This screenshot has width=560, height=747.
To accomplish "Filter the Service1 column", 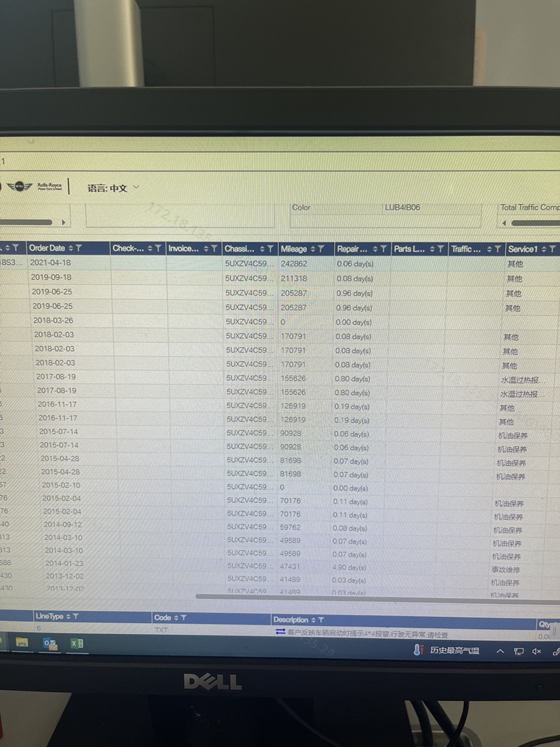I will (553, 249).
